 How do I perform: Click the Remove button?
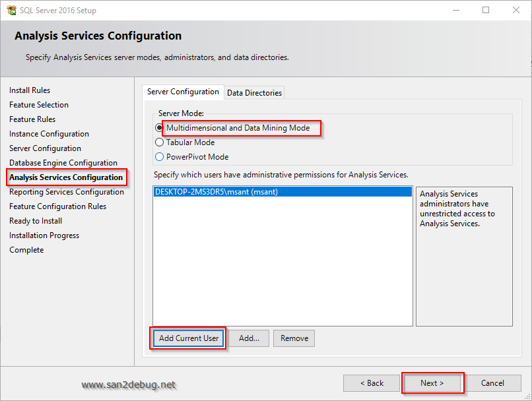tap(294, 338)
